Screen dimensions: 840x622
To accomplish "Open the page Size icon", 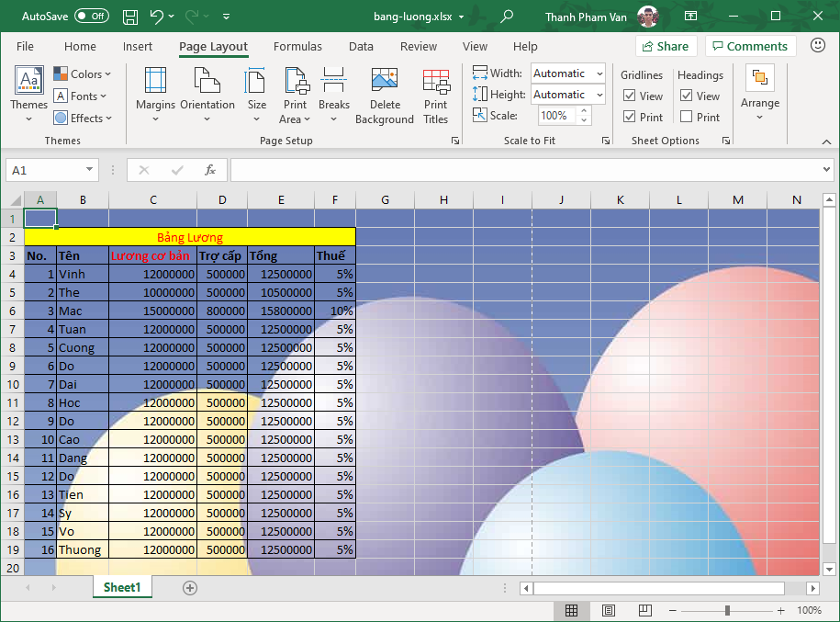I will (x=256, y=81).
